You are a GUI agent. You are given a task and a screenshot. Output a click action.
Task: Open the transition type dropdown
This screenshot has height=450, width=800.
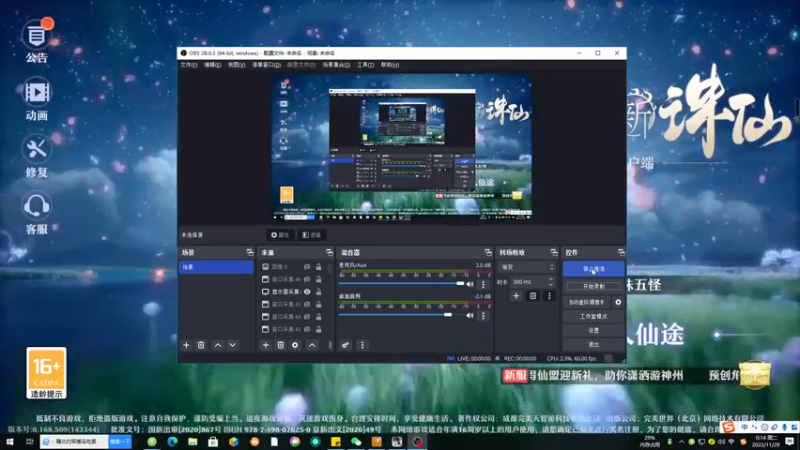[527, 267]
